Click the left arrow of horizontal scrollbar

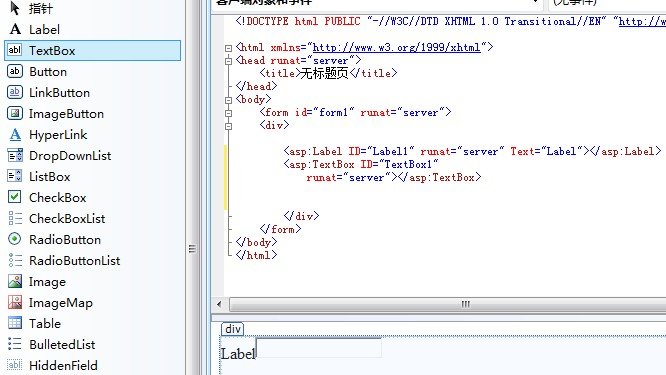point(219,304)
